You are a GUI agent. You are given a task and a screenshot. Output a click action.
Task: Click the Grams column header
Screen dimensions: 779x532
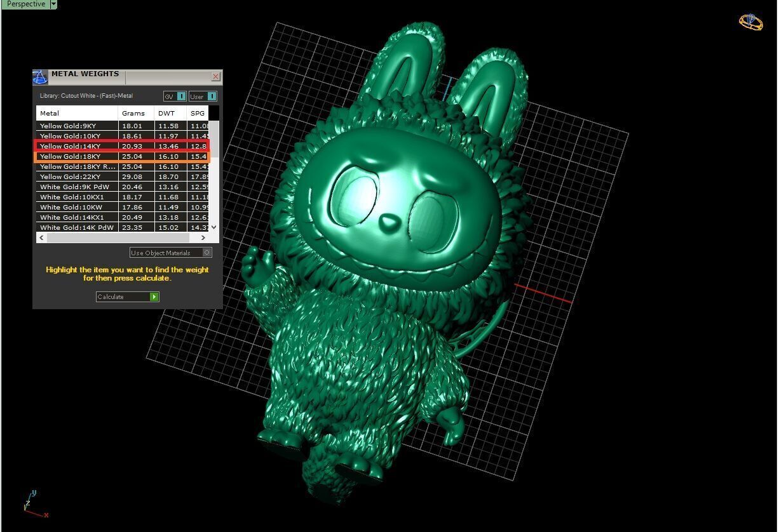point(137,113)
